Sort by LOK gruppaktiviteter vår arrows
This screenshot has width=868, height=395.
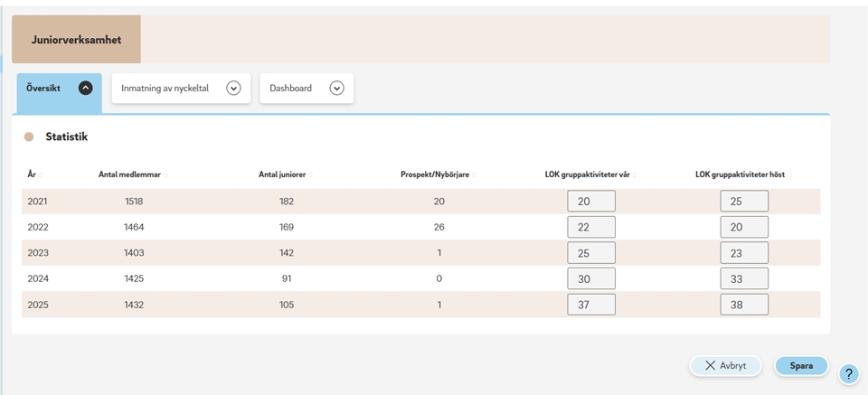pyautogui.click(x=633, y=174)
